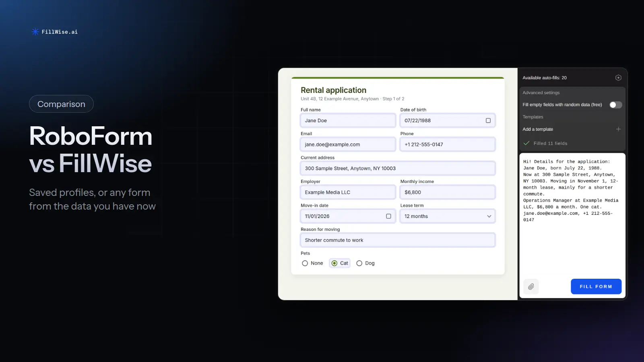Screen dimensions: 644x362
Task: Click the RoboForm vs FillWise headline
Action: click(91, 150)
